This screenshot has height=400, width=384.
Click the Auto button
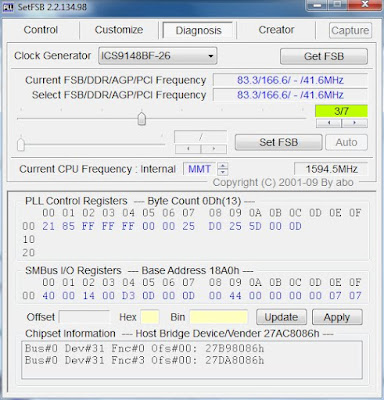click(x=346, y=142)
